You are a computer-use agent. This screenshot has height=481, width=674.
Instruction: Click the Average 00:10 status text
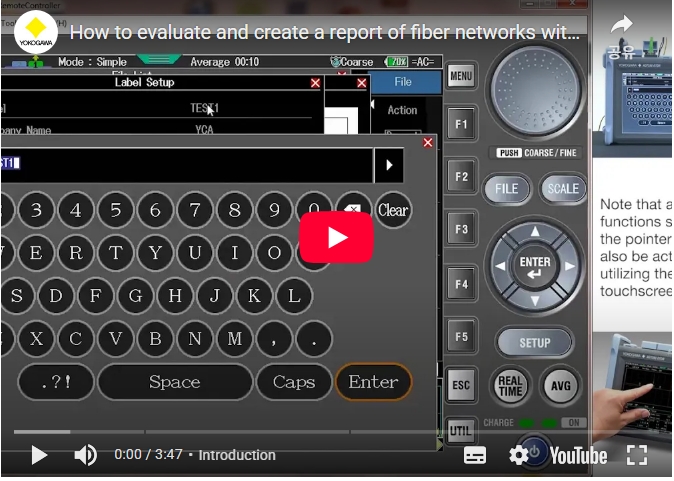pos(224,62)
